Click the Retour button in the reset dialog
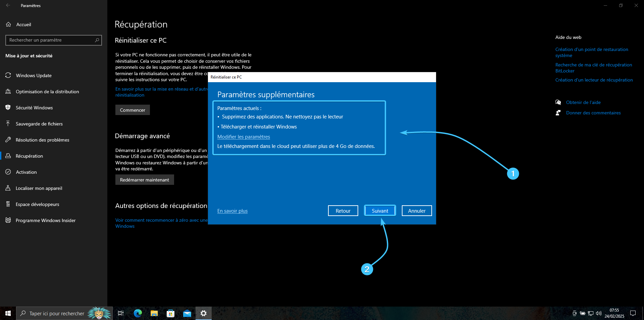The image size is (644, 320). click(343, 211)
